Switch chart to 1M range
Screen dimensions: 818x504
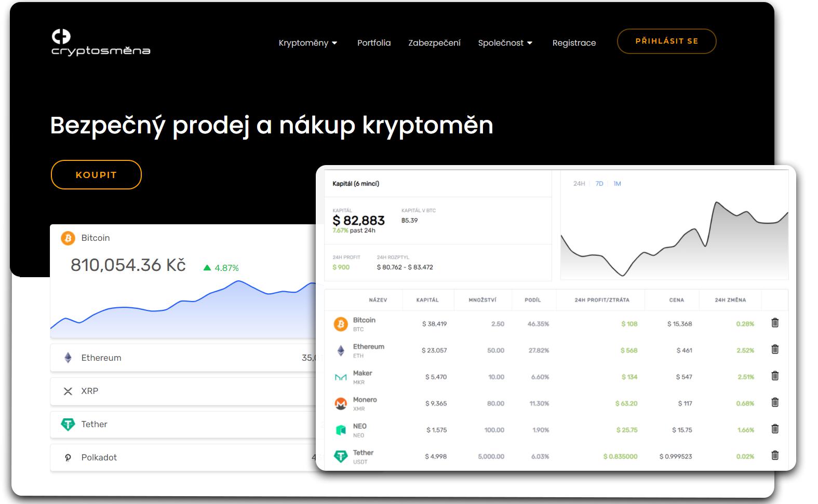[x=617, y=183]
